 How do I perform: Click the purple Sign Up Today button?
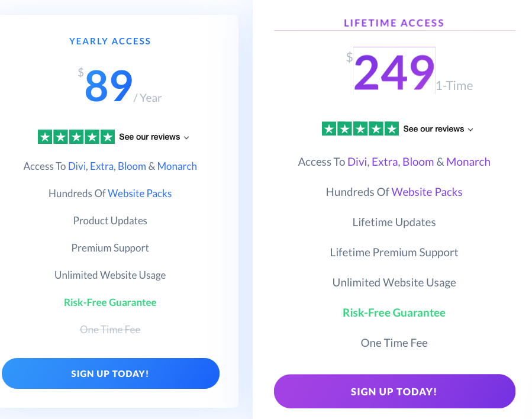click(x=395, y=392)
